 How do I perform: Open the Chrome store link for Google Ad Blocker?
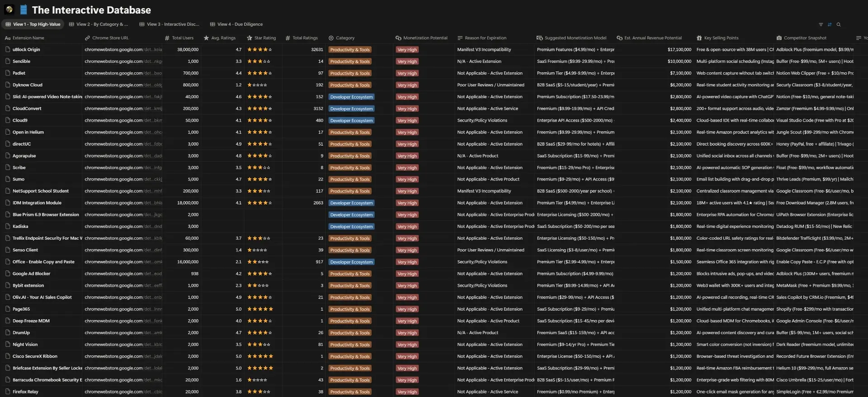[123, 274]
